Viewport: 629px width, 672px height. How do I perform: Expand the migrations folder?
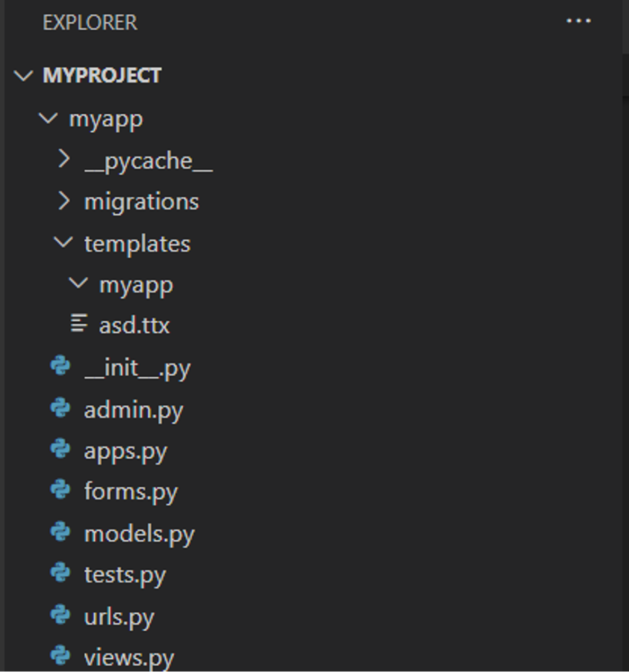click(64, 201)
